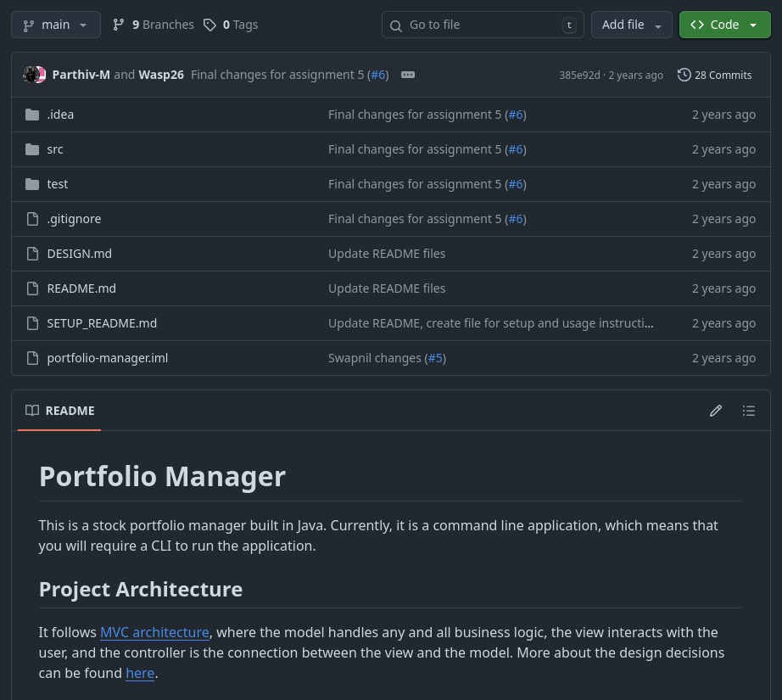Select the portfolio-manager.iml file
This screenshot has height=700, width=782.
pyautogui.click(x=107, y=358)
